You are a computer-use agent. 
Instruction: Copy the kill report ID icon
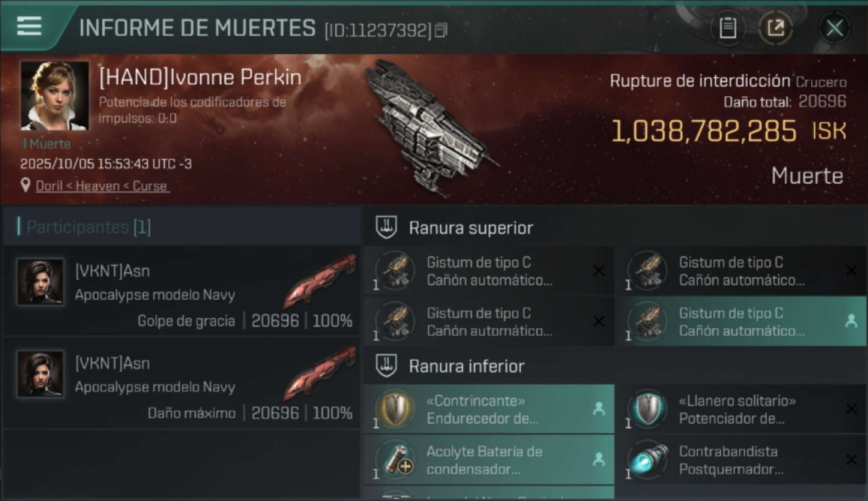441,30
